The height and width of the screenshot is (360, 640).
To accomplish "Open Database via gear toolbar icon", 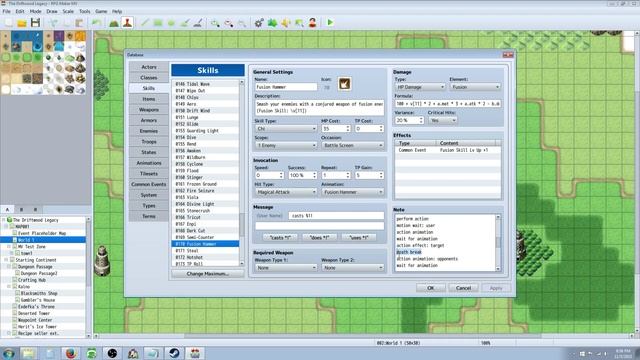I will pyautogui.click(x=259, y=23).
